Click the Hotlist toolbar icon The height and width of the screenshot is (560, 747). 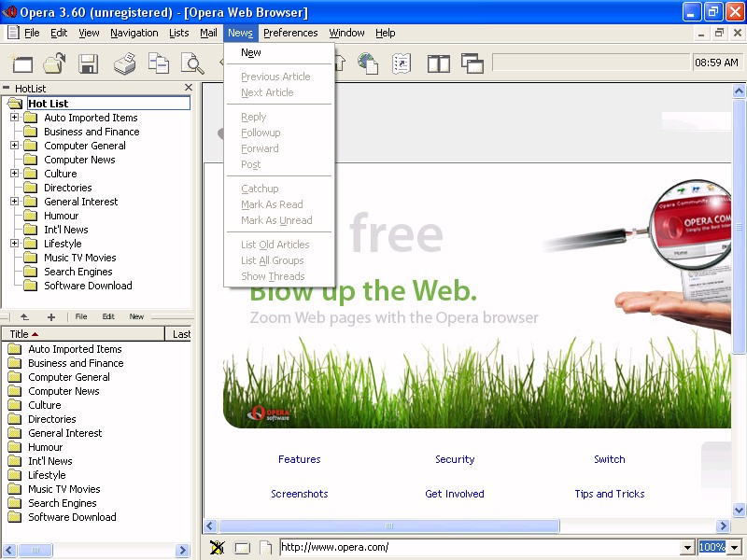point(402,63)
